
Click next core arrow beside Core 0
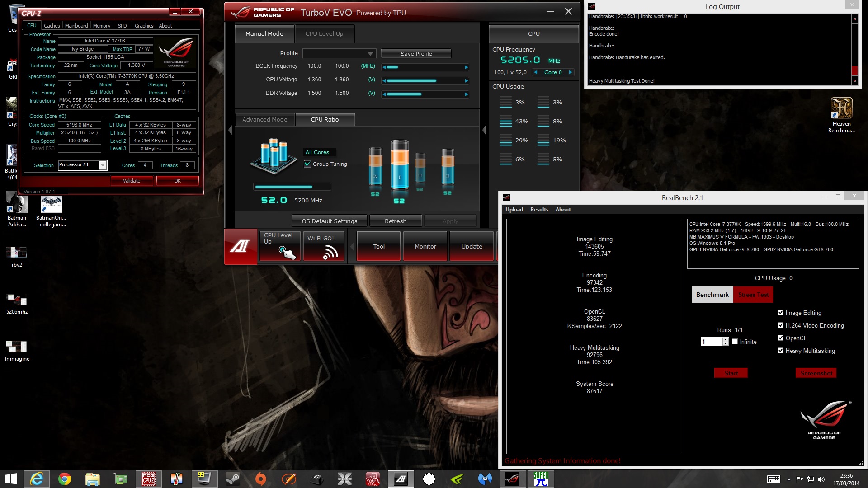(x=571, y=72)
